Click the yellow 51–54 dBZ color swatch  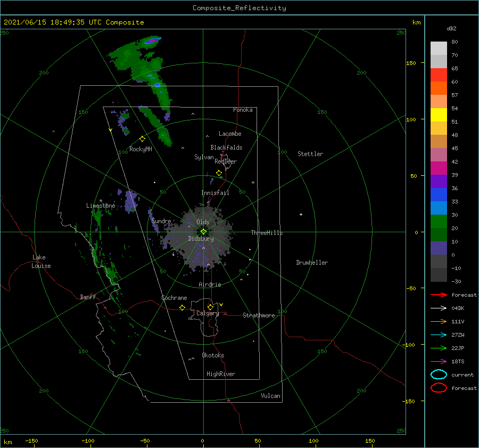tap(439, 115)
